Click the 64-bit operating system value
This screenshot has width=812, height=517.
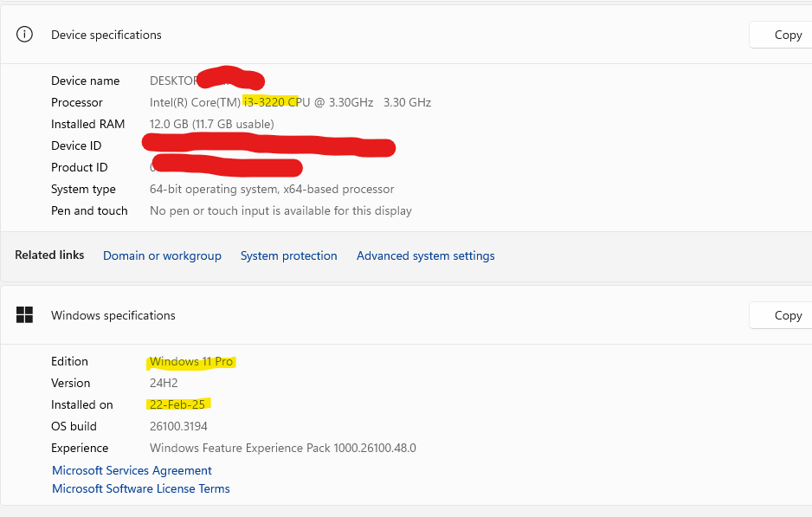click(x=272, y=189)
